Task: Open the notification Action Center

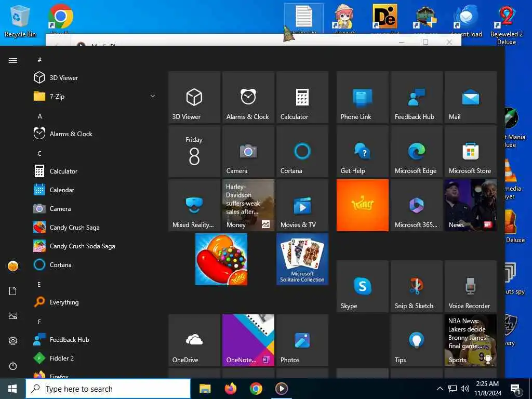Action: pos(516,390)
